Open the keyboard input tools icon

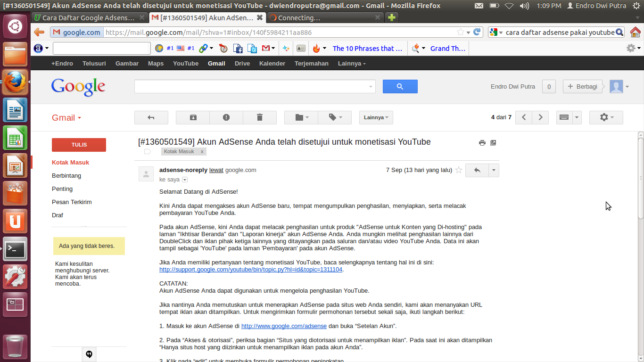(x=565, y=117)
